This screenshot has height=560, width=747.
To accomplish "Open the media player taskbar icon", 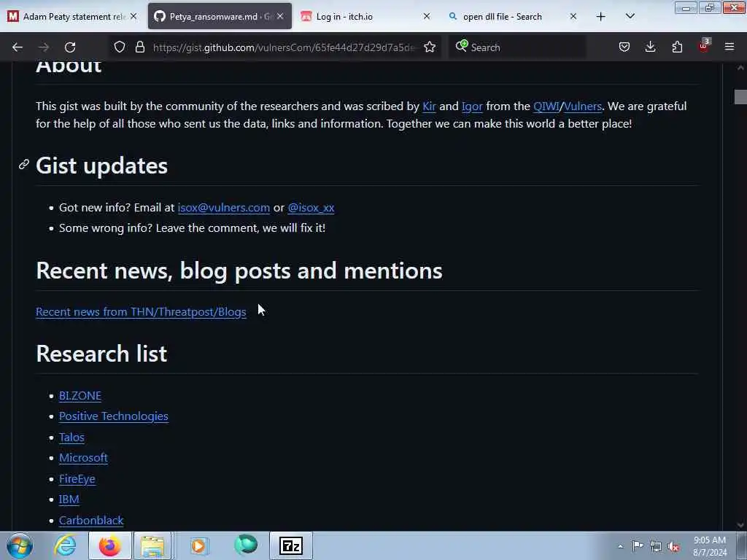I will click(198, 545).
